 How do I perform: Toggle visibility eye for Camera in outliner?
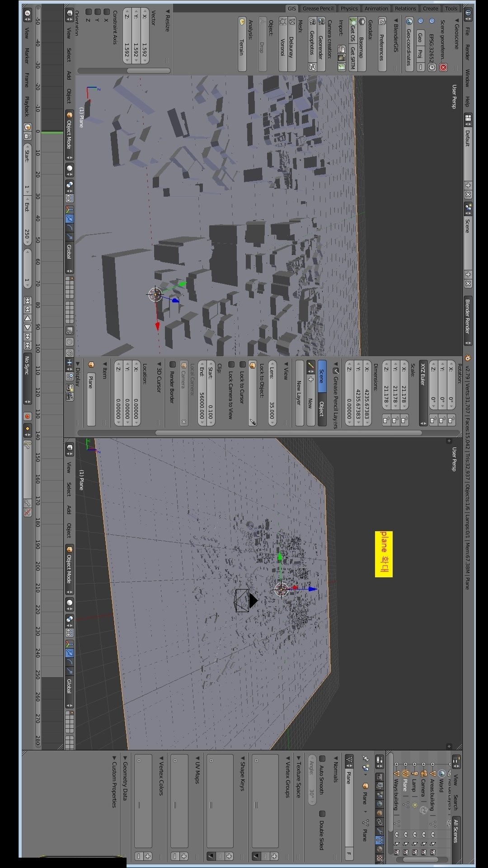tap(423, 835)
